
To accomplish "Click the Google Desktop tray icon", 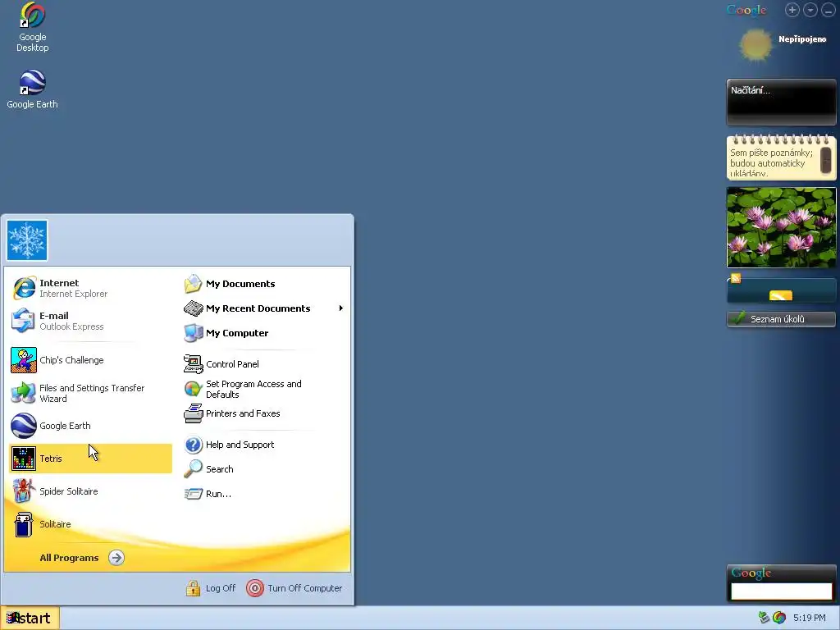I will pyautogui.click(x=779, y=618).
